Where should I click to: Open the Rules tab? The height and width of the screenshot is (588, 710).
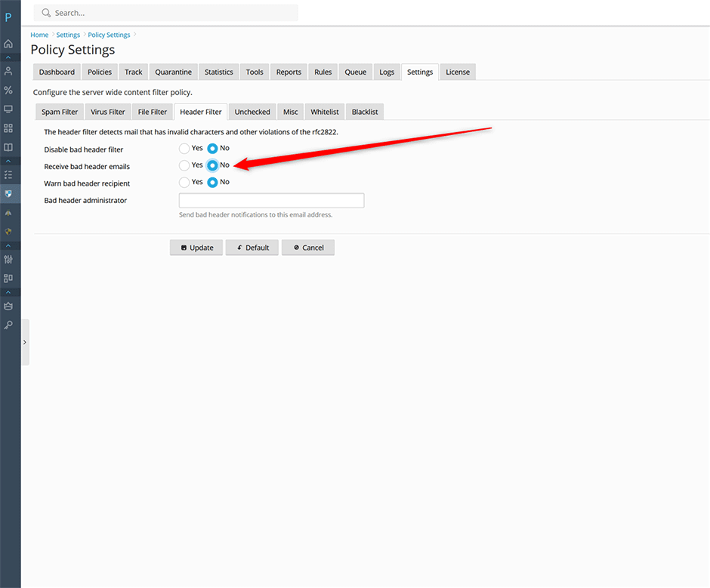click(323, 72)
